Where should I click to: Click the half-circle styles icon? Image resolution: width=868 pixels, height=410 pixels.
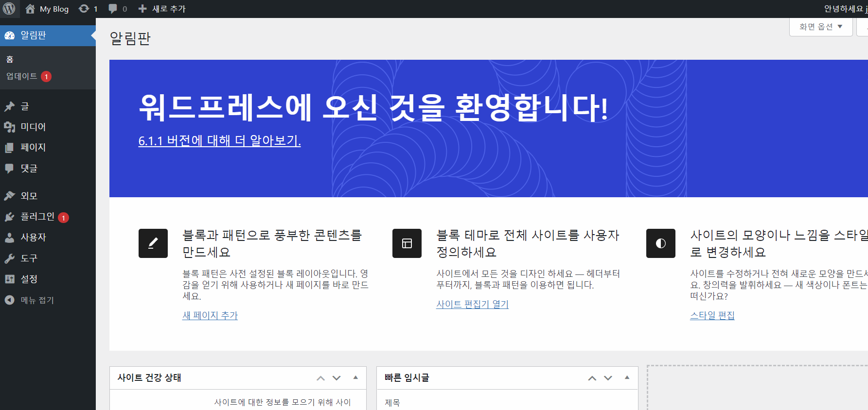pyautogui.click(x=661, y=243)
